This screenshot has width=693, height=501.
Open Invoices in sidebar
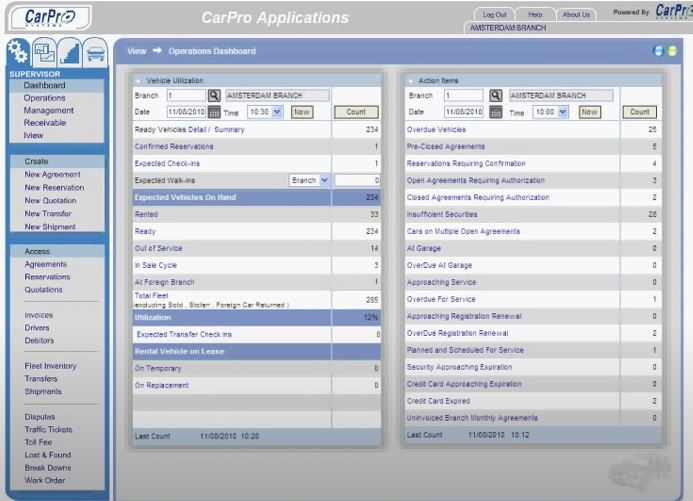point(38,315)
